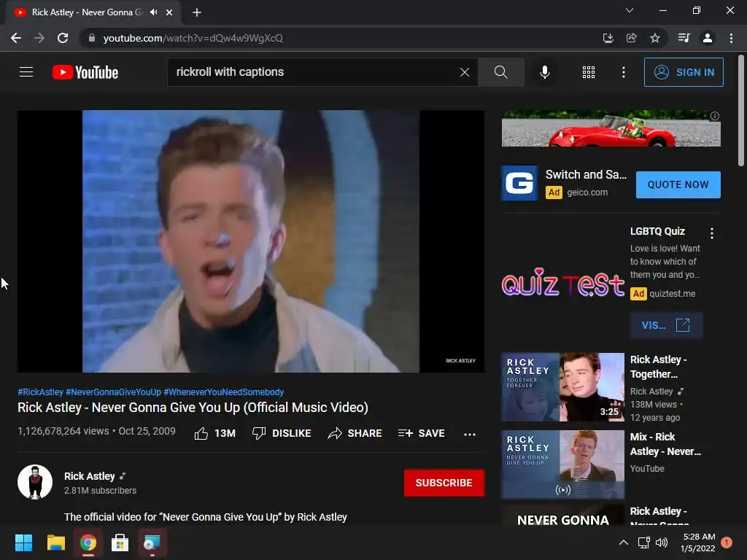Open the Rick Astley channel watermark in player
Viewport: 747px width, 560px height.
tap(461, 360)
